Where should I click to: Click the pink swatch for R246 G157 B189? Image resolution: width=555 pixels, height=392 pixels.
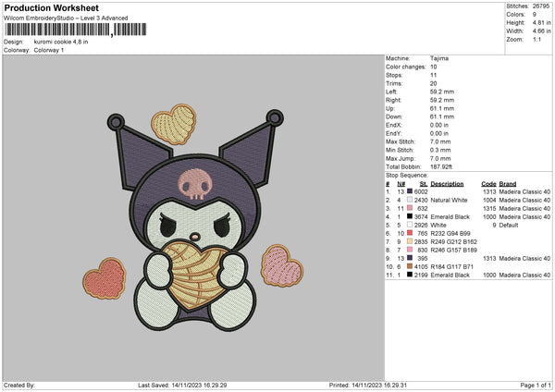[x=410, y=250]
